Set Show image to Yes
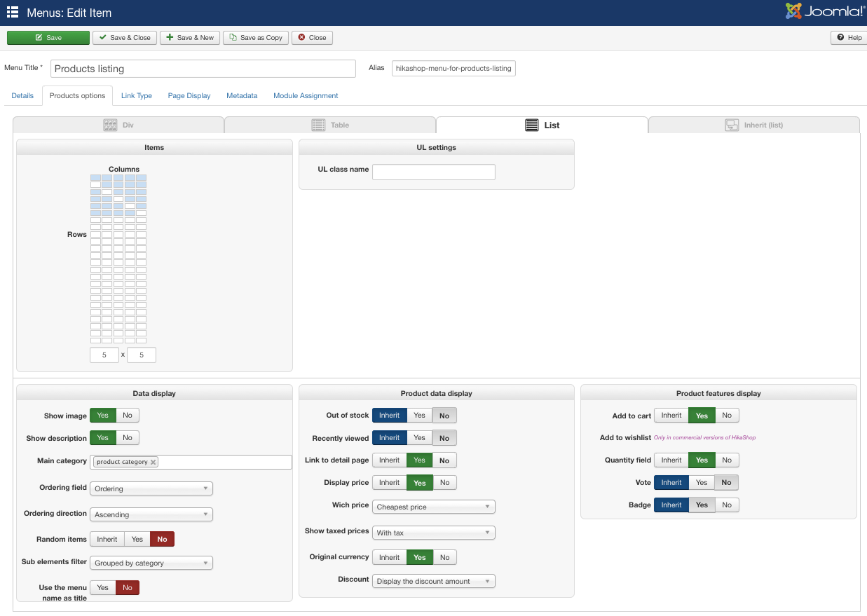This screenshot has height=616, width=867. pyautogui.click(x=102, y=416)
